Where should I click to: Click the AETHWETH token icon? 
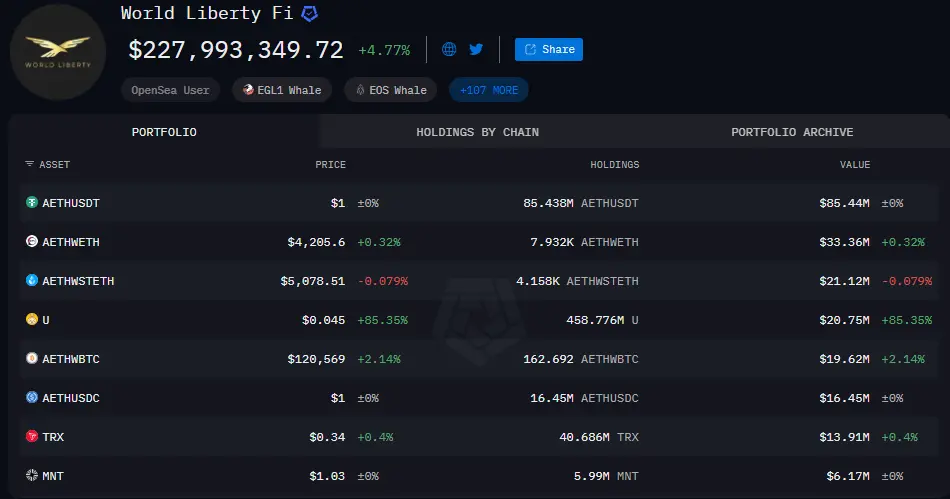click(32, 242)
